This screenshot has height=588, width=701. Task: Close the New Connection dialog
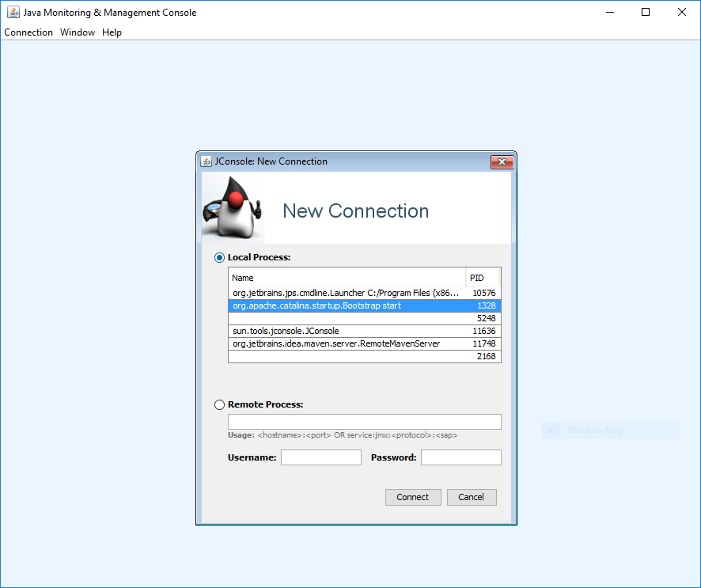502,161
